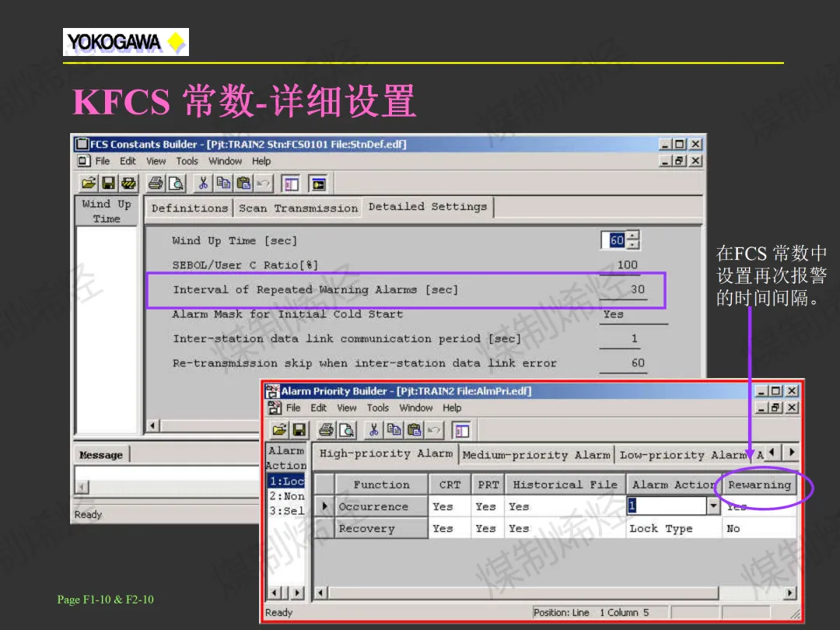
Task: Open Tools menu in FCS Constants Builder
Action: click(x=187, y=161)
